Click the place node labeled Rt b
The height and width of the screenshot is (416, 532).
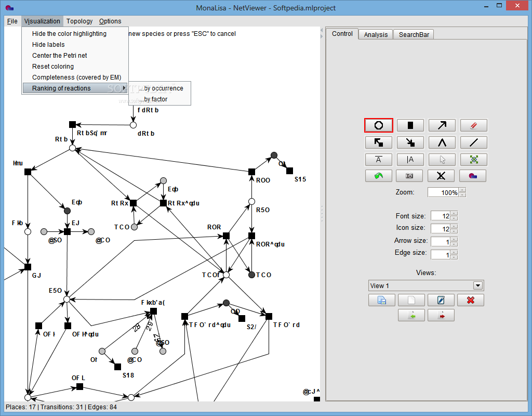(72, 148)
